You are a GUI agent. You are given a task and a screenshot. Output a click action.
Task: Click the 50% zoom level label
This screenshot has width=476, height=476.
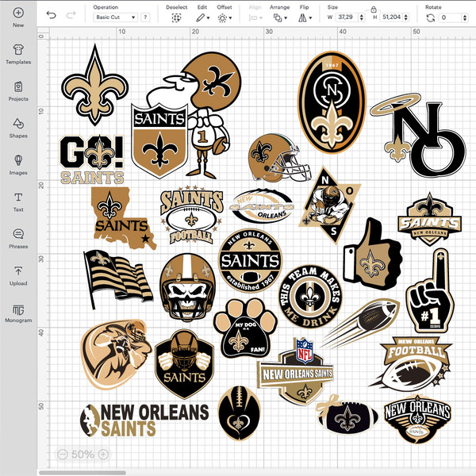[83, 454]
